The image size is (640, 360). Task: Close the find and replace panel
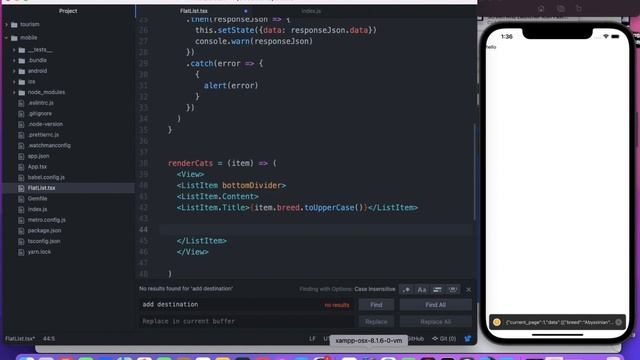pos(469,289)
